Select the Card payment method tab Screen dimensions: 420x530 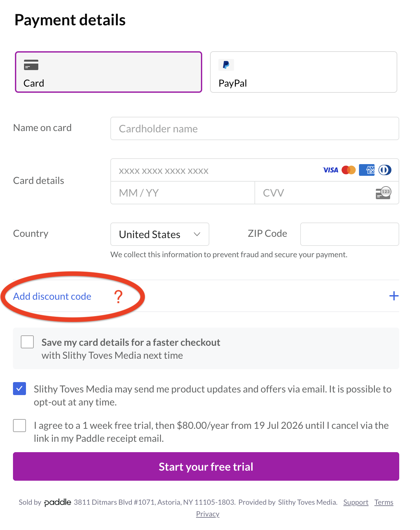(109, 72)
